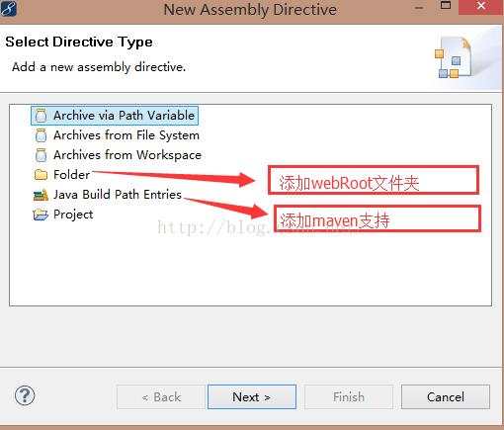Choose Java Build Path Entries
504x430 pixels.
click(x=118, y=195)
